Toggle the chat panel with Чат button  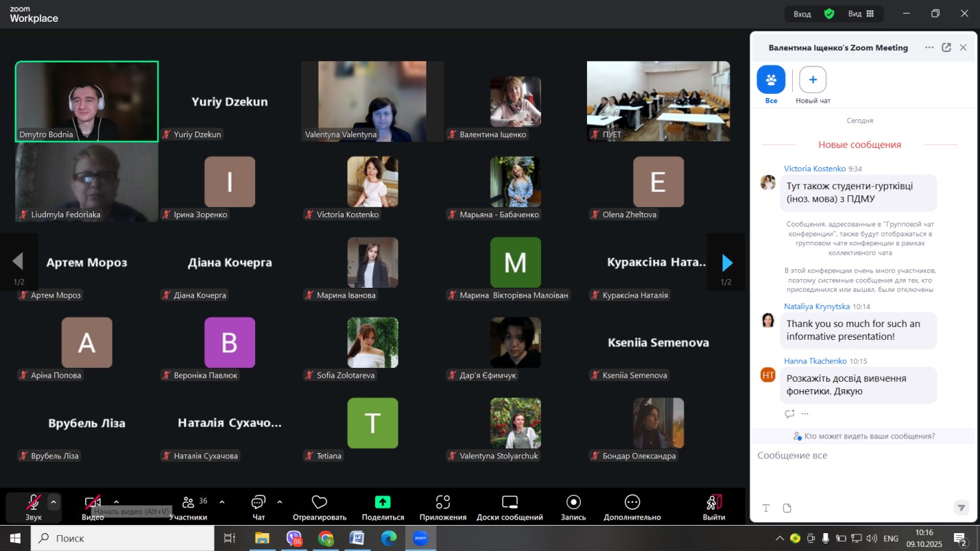259,502
